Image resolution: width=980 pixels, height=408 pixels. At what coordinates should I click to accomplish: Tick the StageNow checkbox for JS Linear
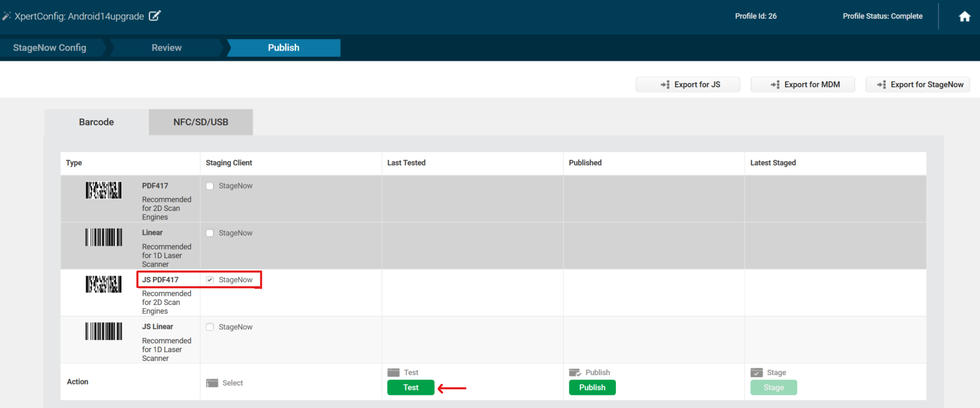pos(210,327)
